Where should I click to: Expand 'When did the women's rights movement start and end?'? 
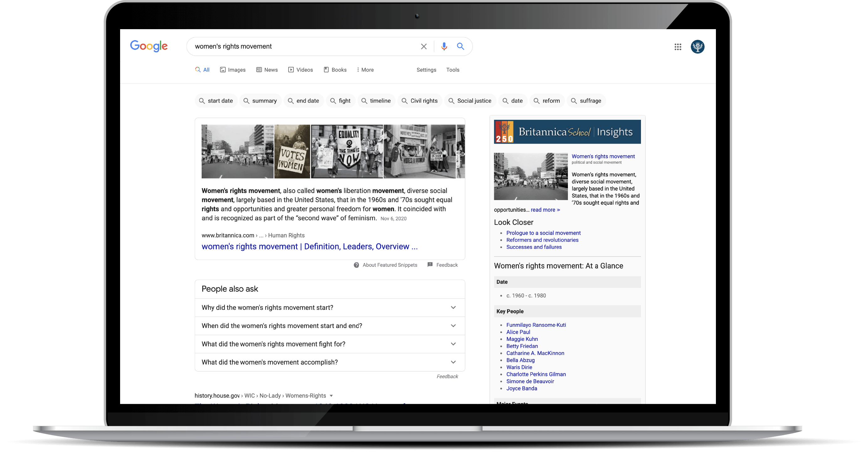tap(330, 325)
